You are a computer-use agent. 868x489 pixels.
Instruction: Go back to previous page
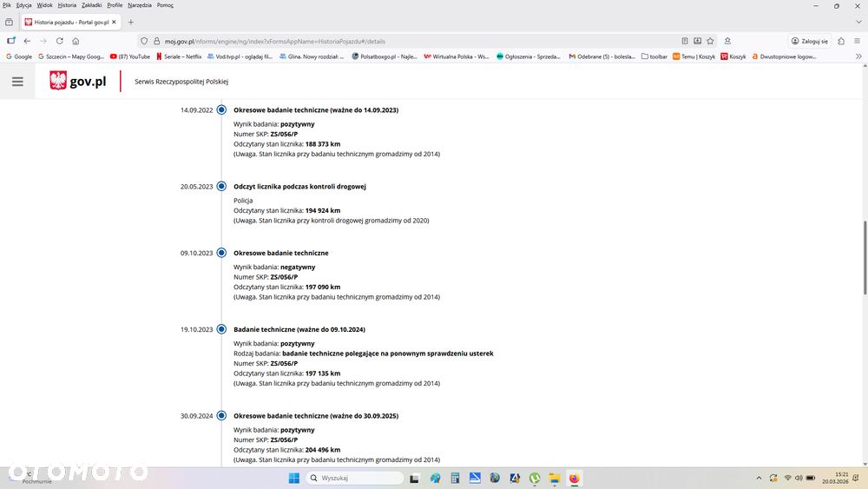point(27,41)
